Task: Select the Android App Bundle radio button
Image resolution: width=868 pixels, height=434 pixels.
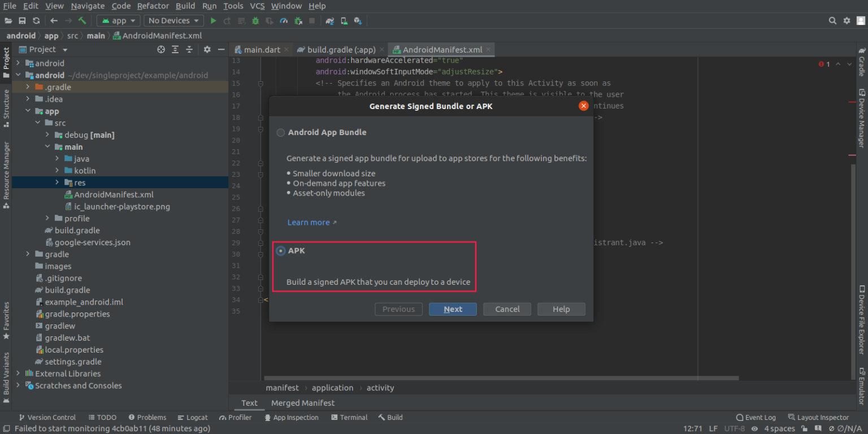Action: [280, 133]
